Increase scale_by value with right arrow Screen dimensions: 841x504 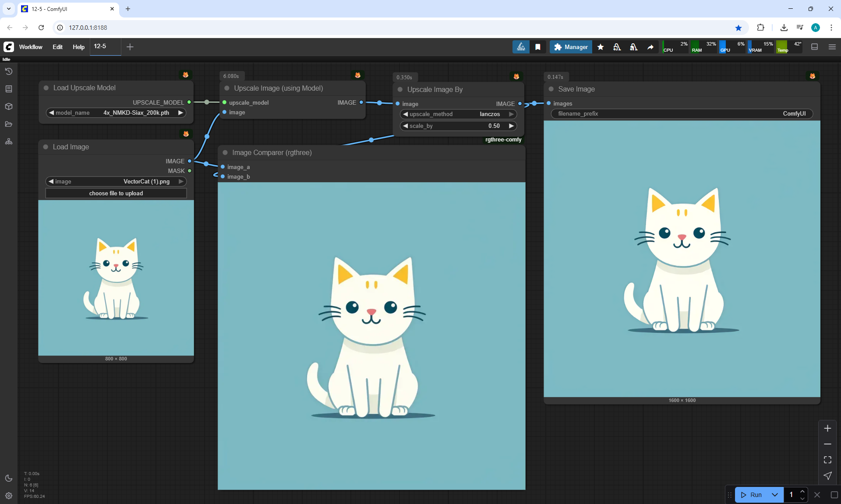511,126
